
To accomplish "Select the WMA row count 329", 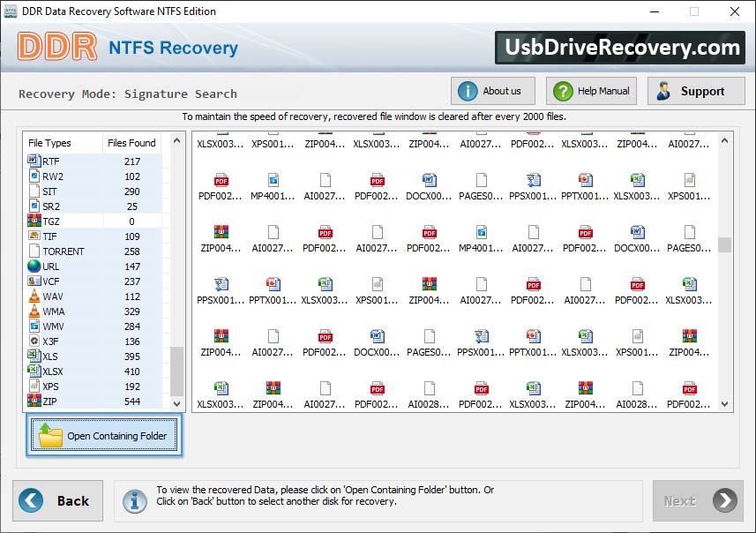I will (x=132, y=312).
